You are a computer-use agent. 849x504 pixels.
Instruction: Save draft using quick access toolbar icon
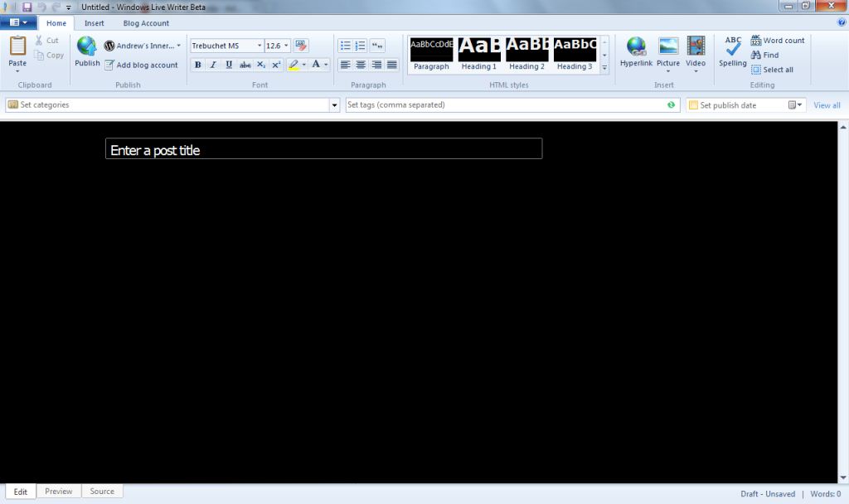(x=27, y=7)
